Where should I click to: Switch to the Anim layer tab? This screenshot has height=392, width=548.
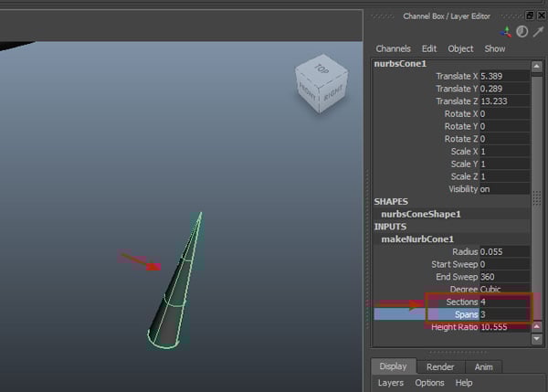pyautogui.click(x=483, y=366)
